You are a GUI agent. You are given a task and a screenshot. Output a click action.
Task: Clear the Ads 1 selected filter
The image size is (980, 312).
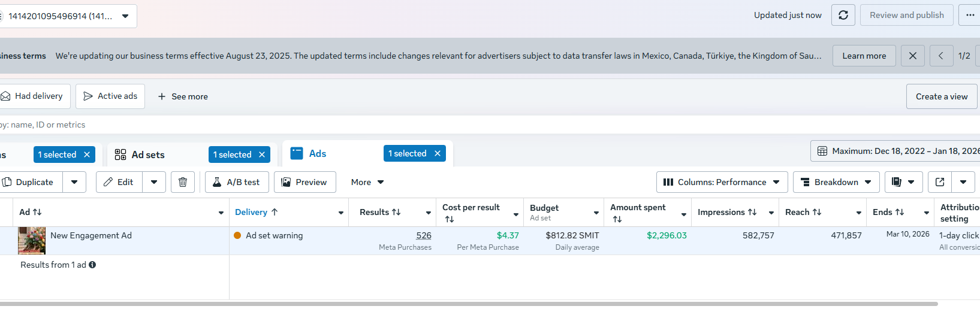438,153
